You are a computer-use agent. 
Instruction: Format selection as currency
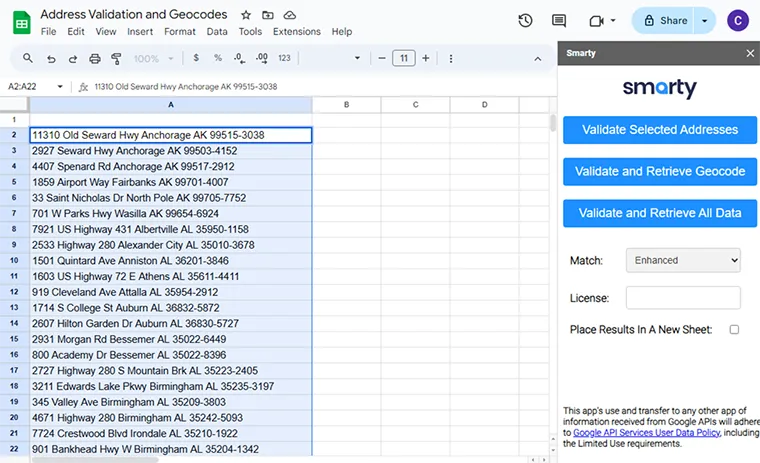click(x=195, y=58)
